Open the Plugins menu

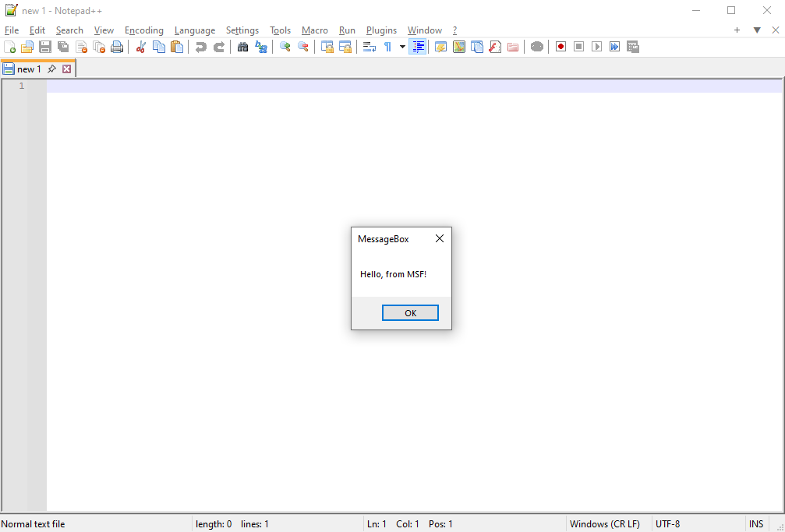coord(381,30)
